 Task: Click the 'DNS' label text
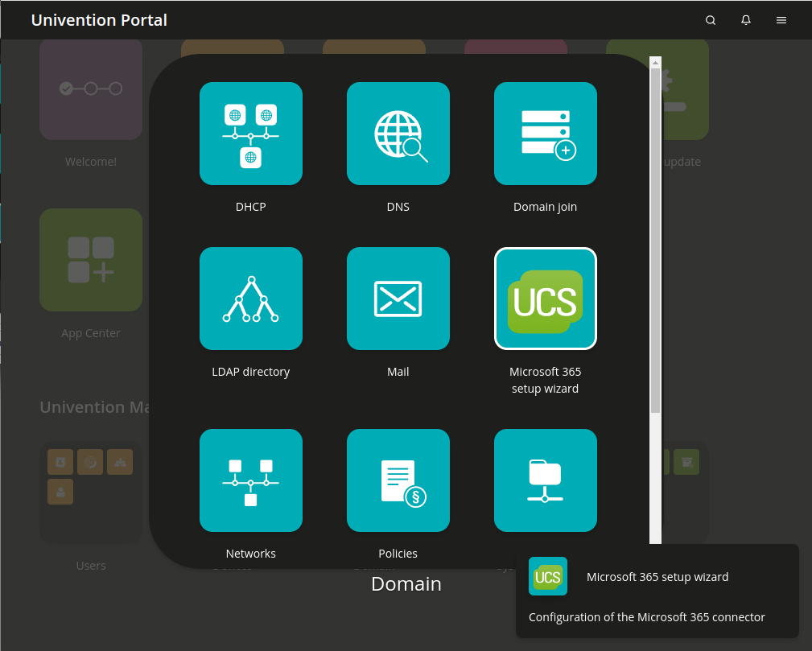[x=398, y=207]
